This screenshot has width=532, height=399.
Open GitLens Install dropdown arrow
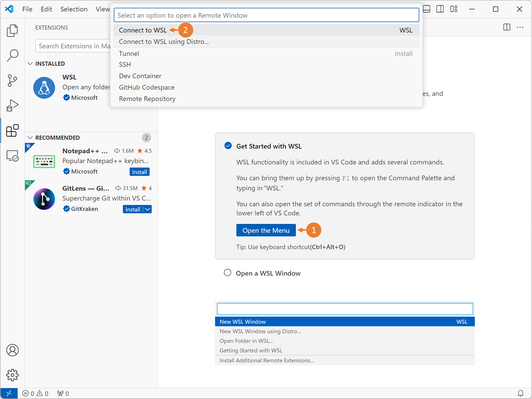pos(148,209)
